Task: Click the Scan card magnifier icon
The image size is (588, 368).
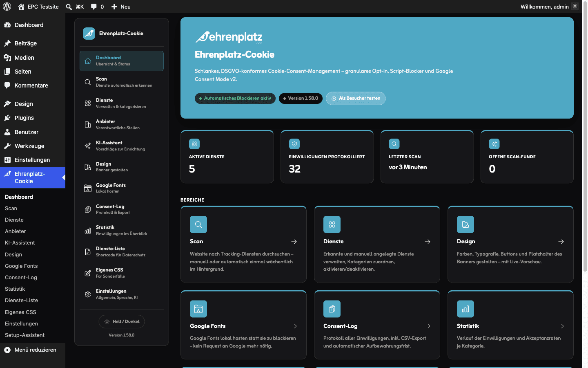Action: (x=198, y=224)
